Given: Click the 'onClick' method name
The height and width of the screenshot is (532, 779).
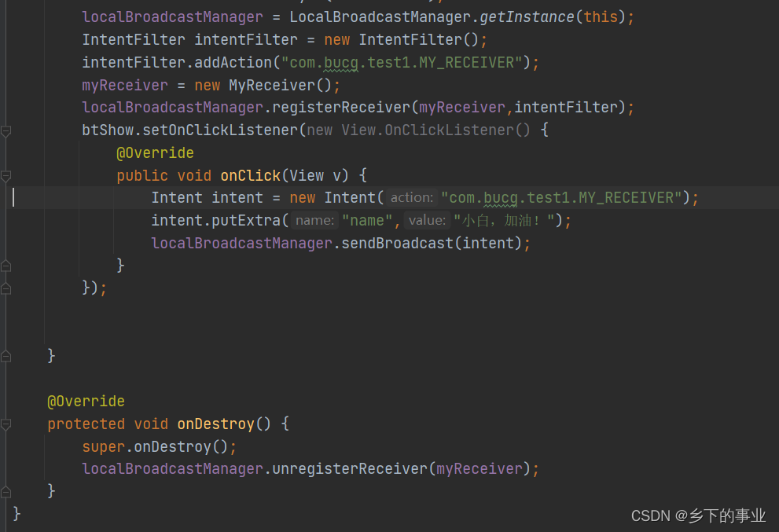Looking at the screenshot, I should coord(251,175).
